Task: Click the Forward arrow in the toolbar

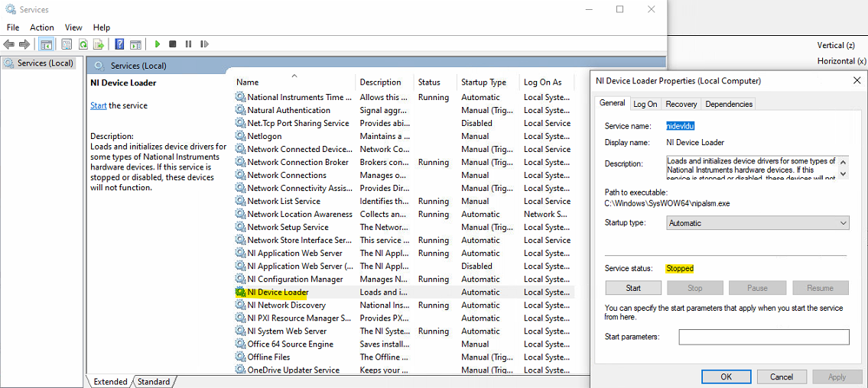Action: coord(24,44)
